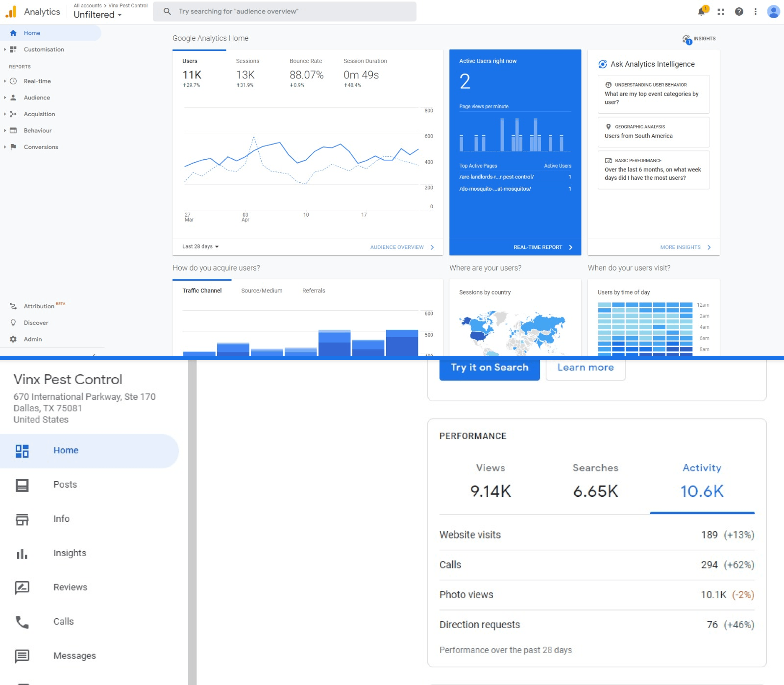The width and height of the screenshot is (784, 685).
Task: Click the help question mark icon
Action: point(739,12)
